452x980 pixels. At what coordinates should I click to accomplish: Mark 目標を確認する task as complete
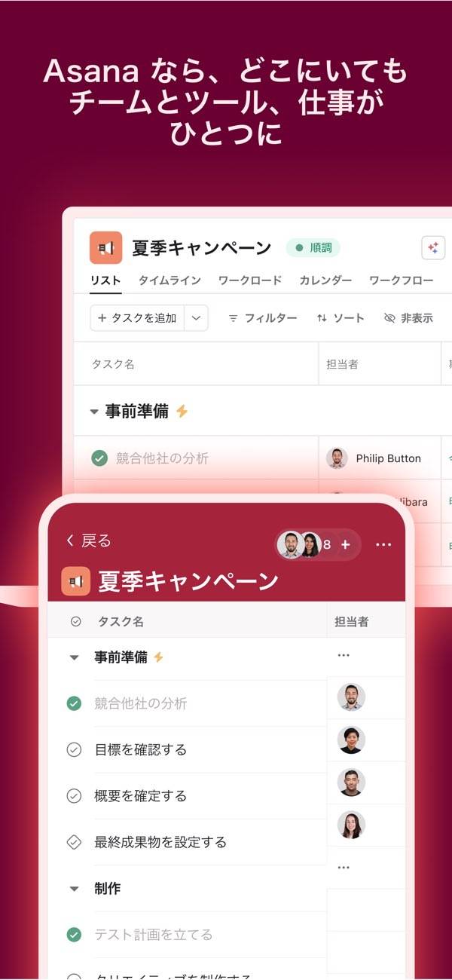click(74, 749)
